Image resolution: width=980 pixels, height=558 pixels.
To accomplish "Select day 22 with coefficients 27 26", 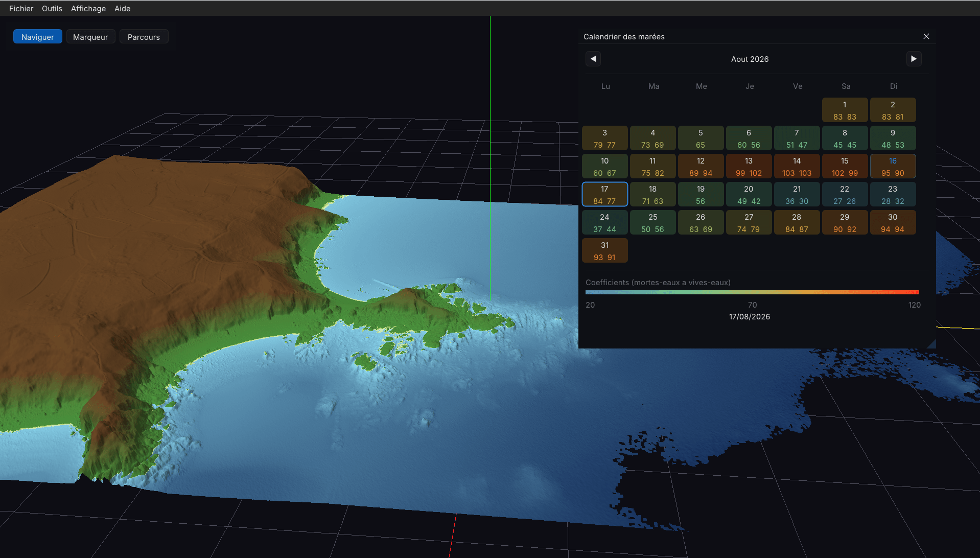I will pos(845,195).
